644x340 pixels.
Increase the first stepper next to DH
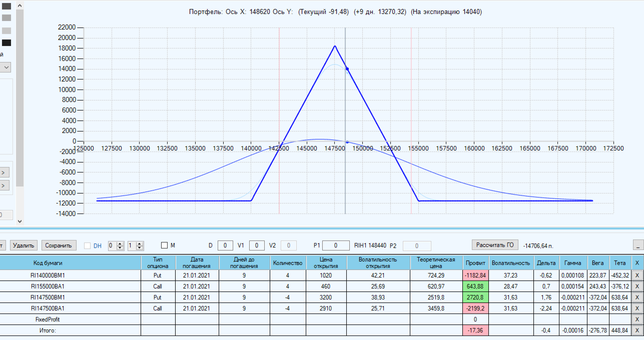(120, 244)
